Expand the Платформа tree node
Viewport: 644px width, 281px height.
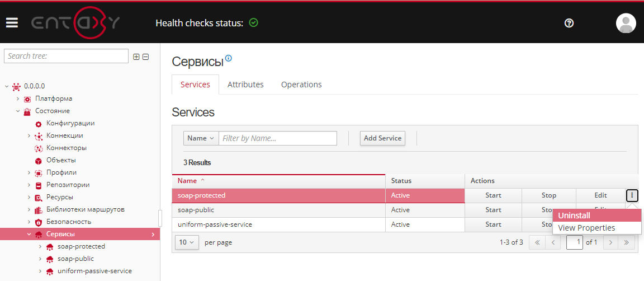18,99
